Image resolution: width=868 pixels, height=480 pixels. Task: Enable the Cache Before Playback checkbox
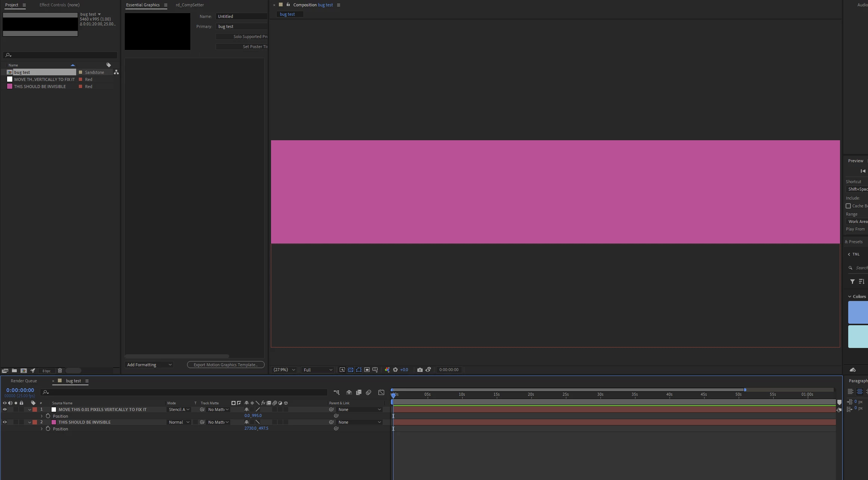tap(848, 206)
